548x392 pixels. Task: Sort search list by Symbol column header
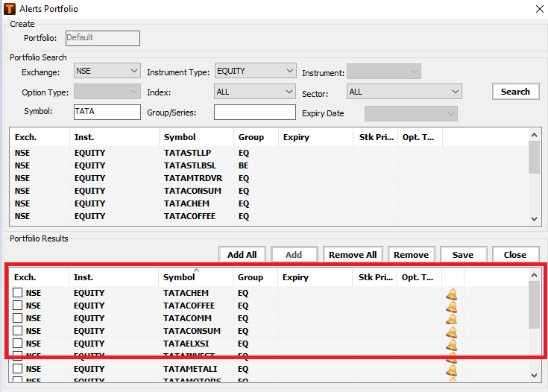[196, 137]
